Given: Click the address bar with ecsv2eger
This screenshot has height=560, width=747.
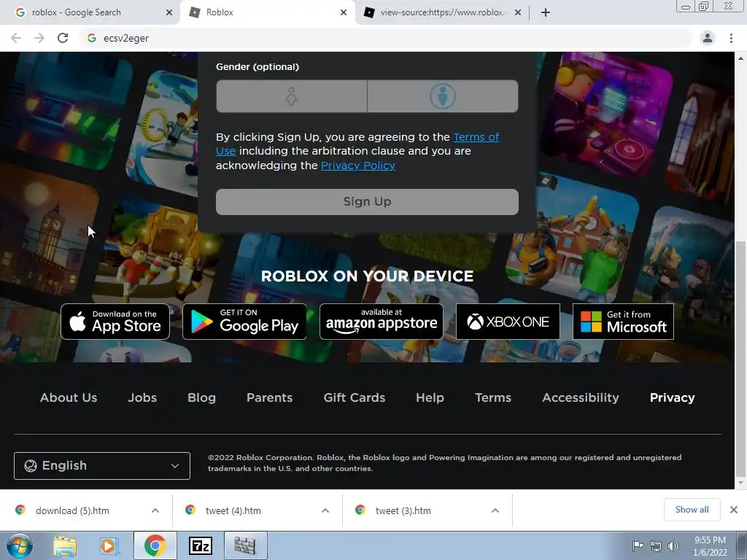Looking at the screenshot, I should click(385, 38).
